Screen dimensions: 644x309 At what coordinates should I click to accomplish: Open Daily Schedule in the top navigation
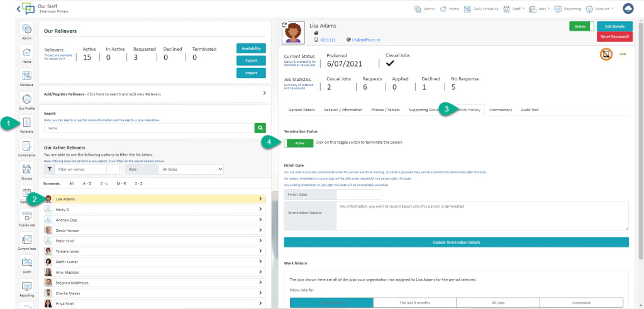[481, 9]
